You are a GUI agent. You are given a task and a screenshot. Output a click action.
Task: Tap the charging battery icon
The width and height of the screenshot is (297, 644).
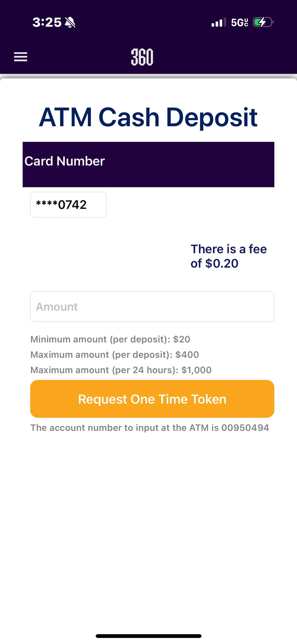click(x=263, y=22)
